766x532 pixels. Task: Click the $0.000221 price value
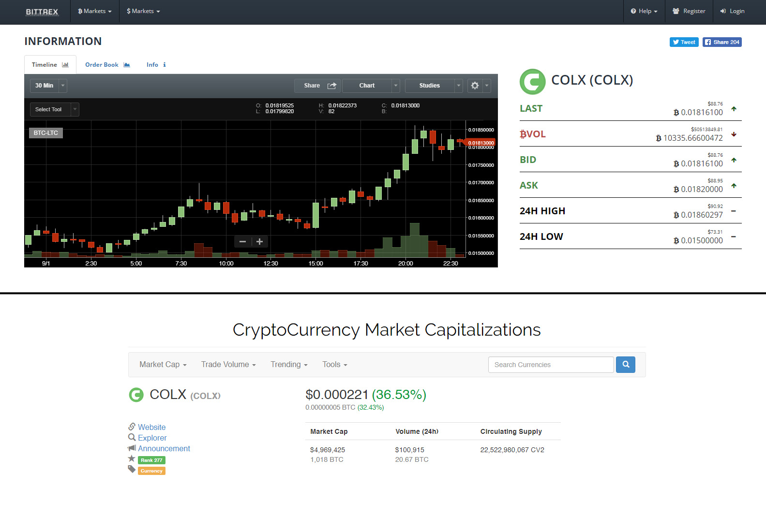[x=337, y=395]
